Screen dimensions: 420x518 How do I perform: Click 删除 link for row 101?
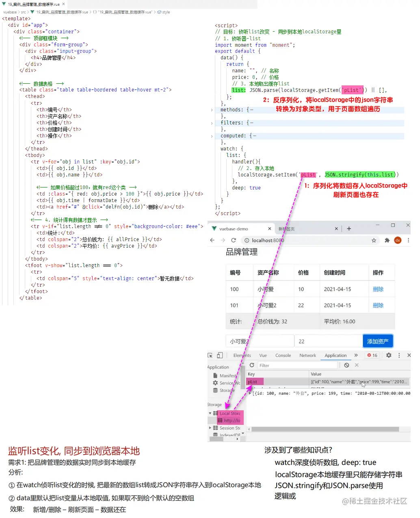click(378, 305)
